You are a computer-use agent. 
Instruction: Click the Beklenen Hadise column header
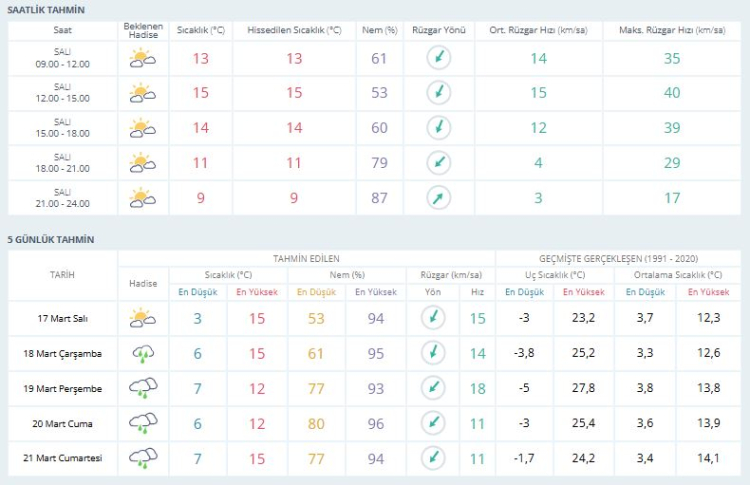coord(143,30)
